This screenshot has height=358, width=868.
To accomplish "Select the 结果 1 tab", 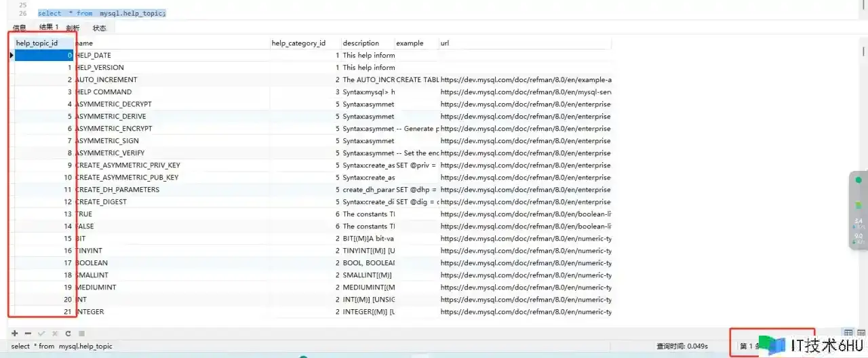I will [49, 27].
